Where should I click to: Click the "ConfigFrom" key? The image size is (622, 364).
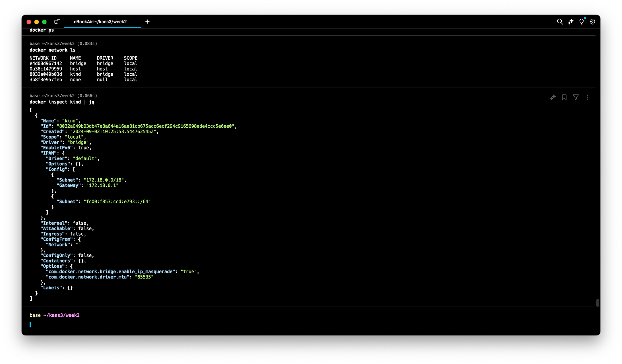pyautogui.click(x=57, y=239)
